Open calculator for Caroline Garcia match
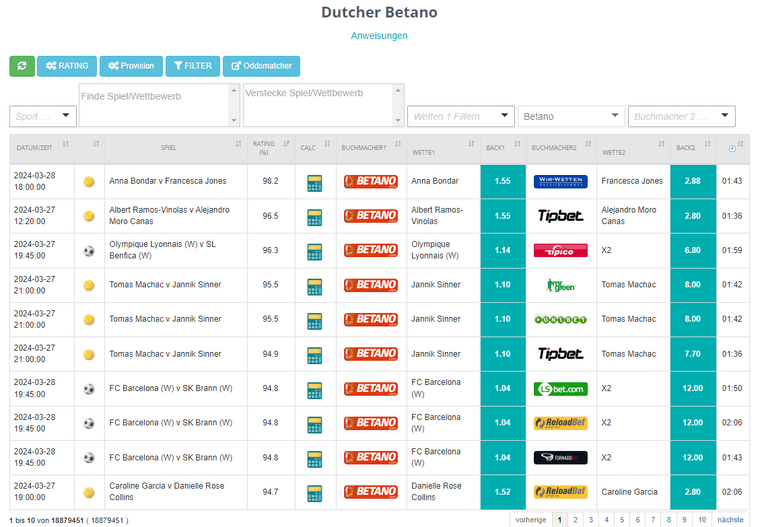 (x=315, y=494)
